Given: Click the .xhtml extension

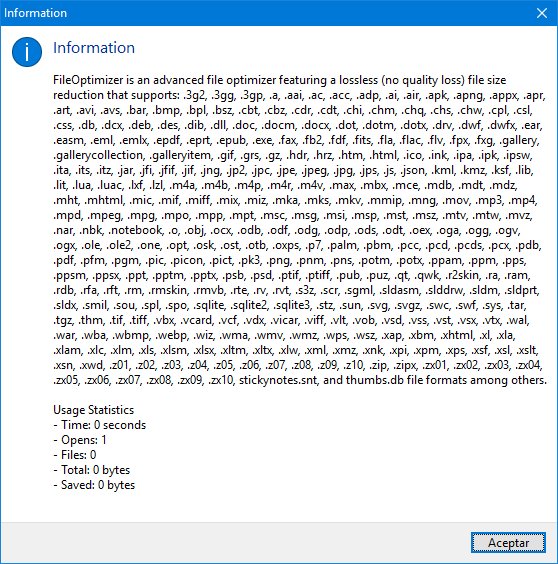Looking at the screenshot, I should (457, 335).
